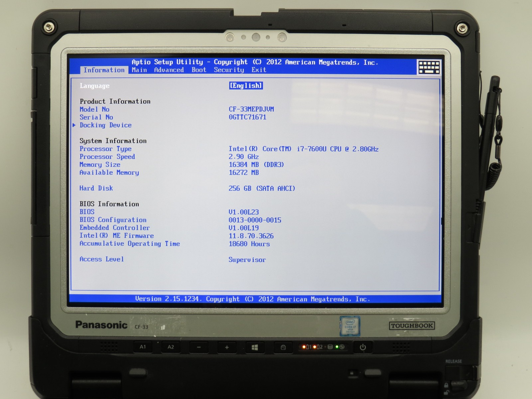Image resolution: width=532 pixels, height=399 pixels.
Task: Click the 2.90 GHz value
Action: click(244, 157)
